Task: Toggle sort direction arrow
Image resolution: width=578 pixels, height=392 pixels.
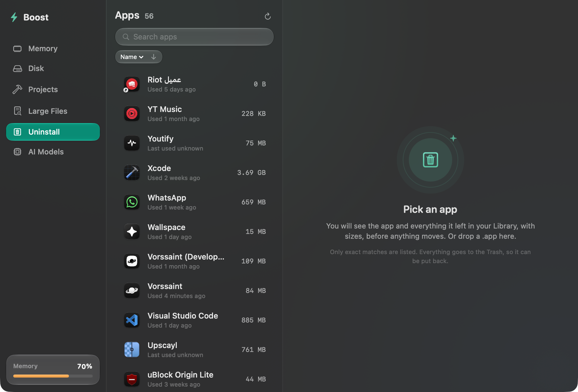Action: 154,57
